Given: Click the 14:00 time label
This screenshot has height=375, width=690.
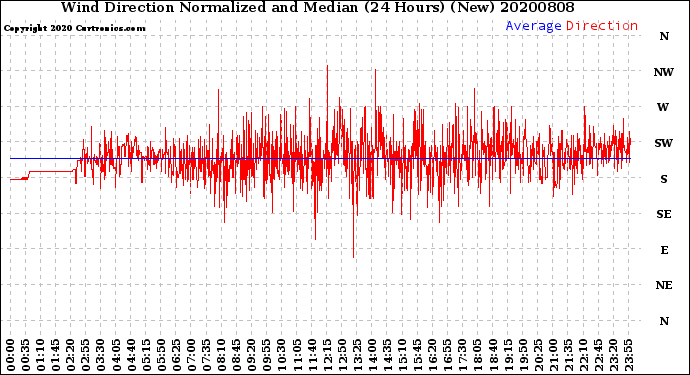Looking at the screenshot, I should (x=372, y=355).
